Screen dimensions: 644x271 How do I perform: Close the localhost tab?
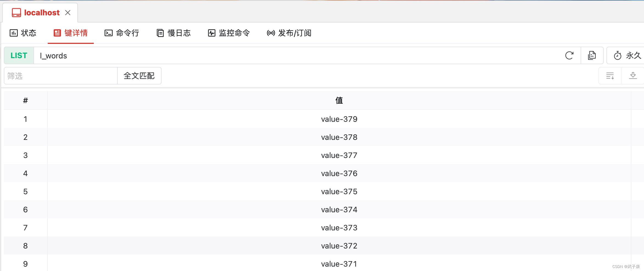68,13
